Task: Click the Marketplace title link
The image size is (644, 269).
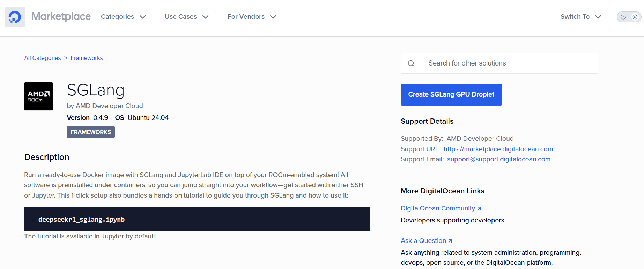Action: tap(61, 16)
